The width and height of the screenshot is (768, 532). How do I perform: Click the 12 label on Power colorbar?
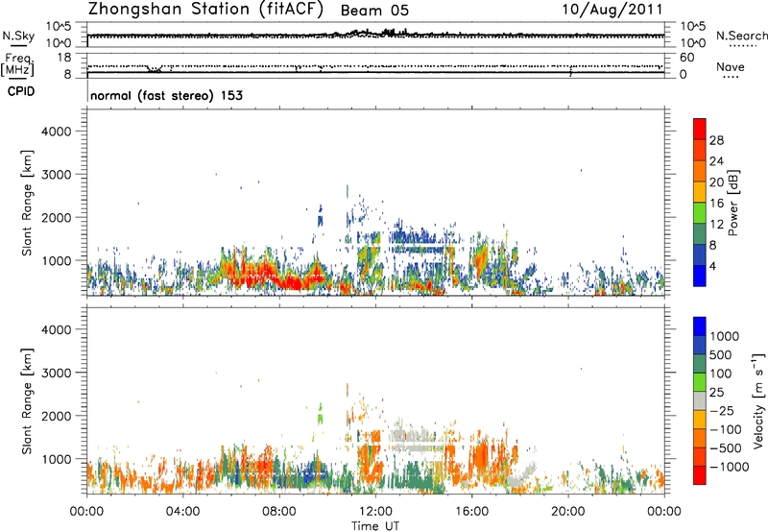716,225
